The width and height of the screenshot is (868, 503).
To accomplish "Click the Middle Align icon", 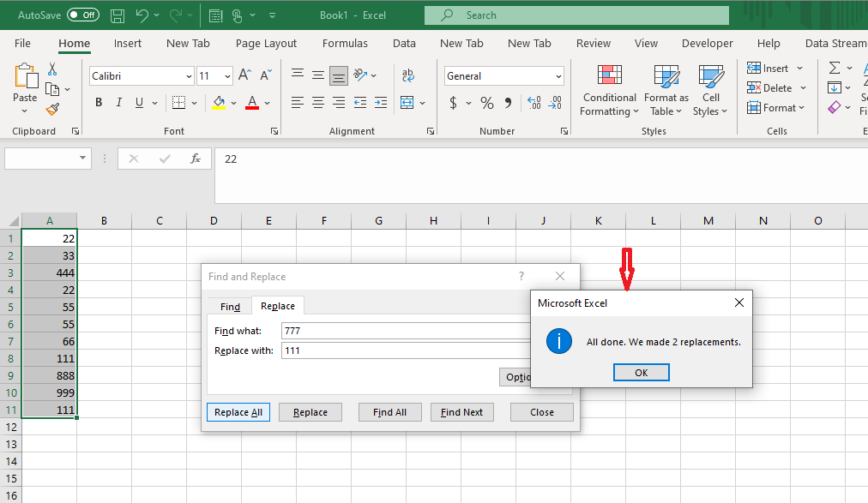I will pos(317,75).
